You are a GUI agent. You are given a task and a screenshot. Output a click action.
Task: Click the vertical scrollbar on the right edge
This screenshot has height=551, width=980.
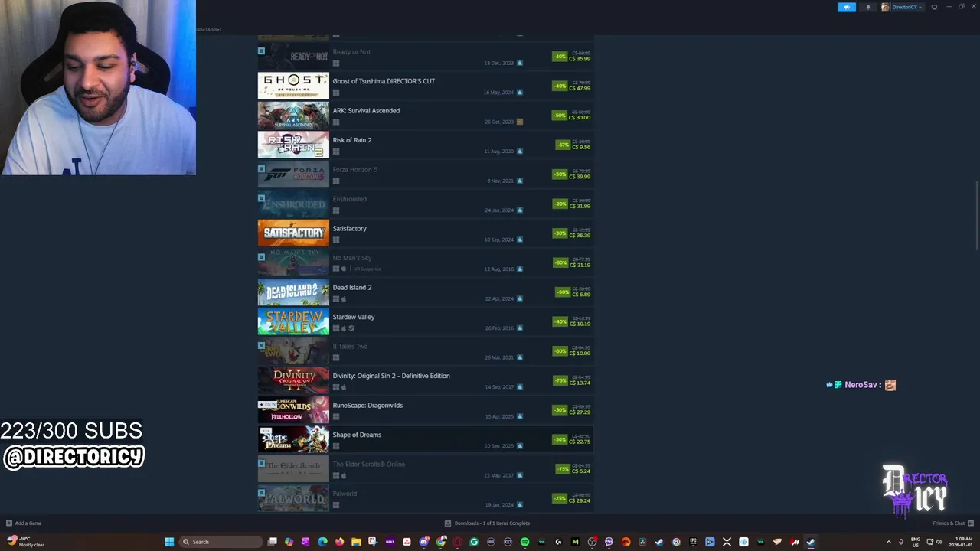tap(977, 215)
